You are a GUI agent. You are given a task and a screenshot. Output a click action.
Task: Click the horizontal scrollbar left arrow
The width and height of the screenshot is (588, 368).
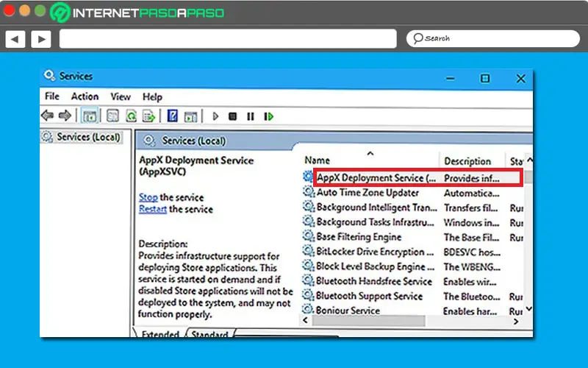pyautogui.click(x=305, y=320)
